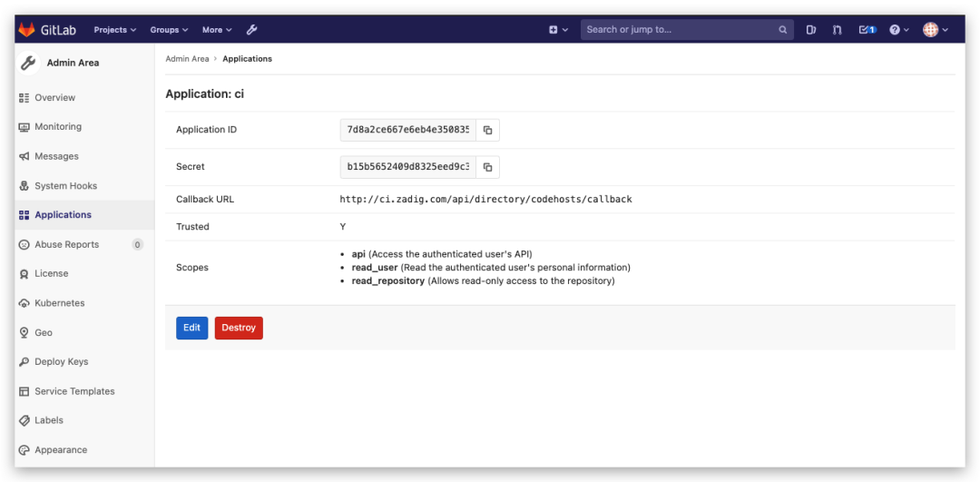
Task: Open System Hooks in the sidebar
Action: click(84, 186)
